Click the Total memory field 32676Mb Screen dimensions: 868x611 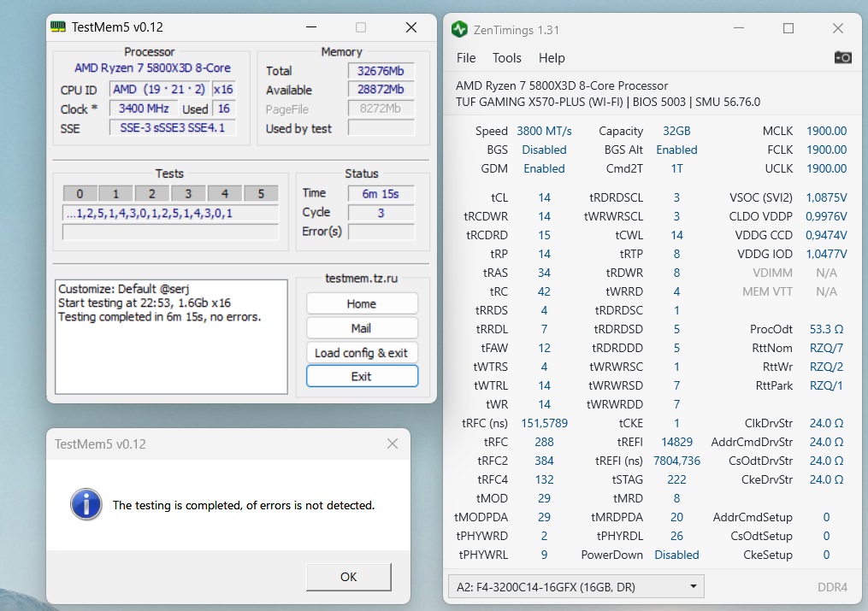coord(381,71)
